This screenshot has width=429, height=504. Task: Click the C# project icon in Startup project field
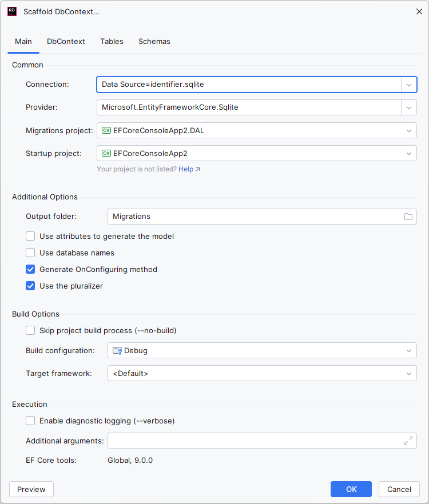point(105,153)
